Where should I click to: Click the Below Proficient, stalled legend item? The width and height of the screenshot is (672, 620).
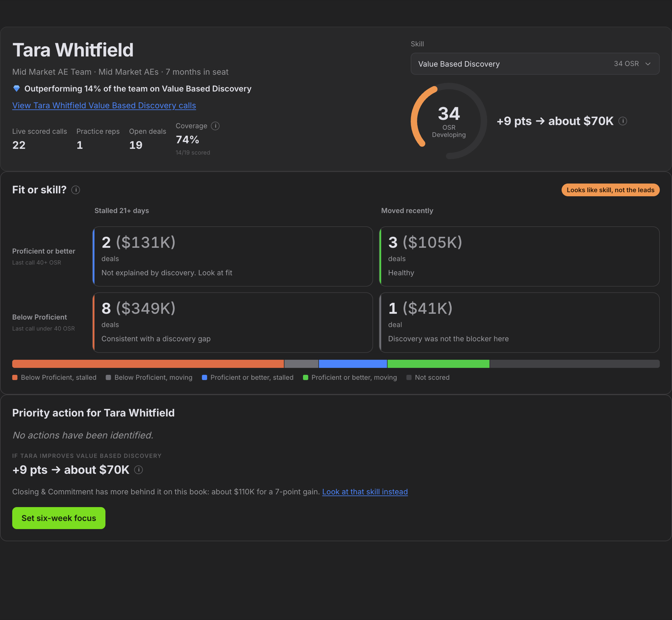(55, 378)
